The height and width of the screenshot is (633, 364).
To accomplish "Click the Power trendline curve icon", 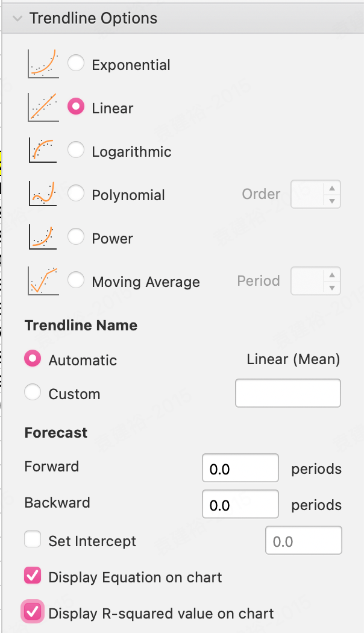I will [x=43, y=237].
